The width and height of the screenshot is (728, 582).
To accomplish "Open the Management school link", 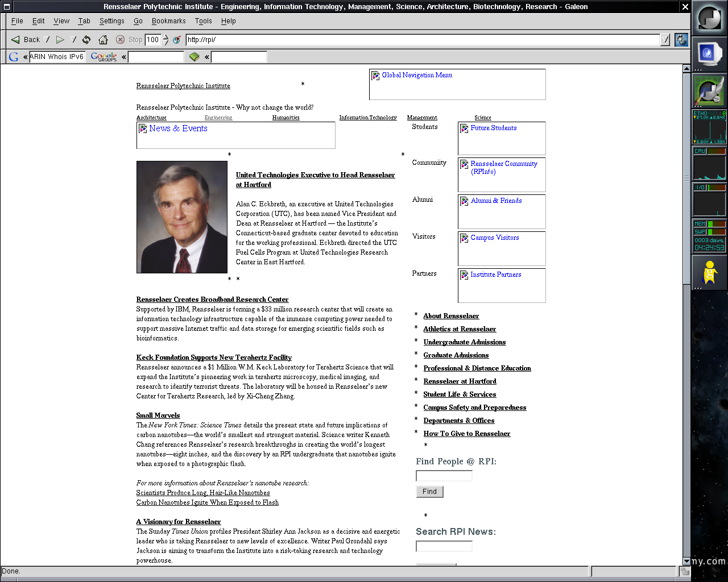I will [x=422, y=118].
